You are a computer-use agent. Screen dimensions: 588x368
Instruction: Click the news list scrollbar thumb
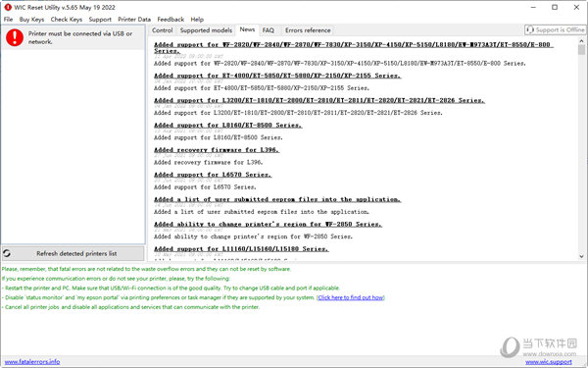pyautogui.click(x=581, y=50)
